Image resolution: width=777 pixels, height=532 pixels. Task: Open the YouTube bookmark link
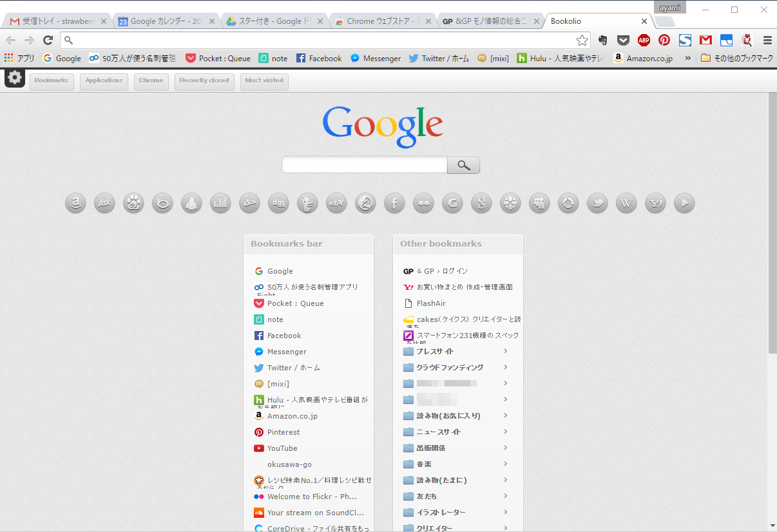point(282,448)
